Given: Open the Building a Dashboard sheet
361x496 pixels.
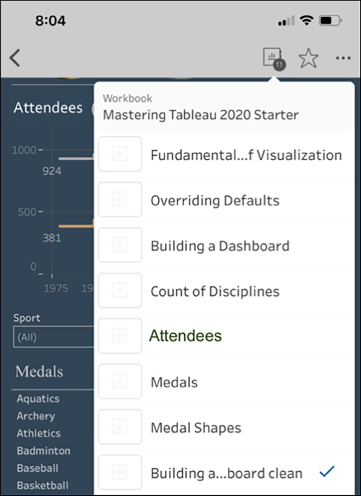Looking at the screenshot, I should 220,246.
